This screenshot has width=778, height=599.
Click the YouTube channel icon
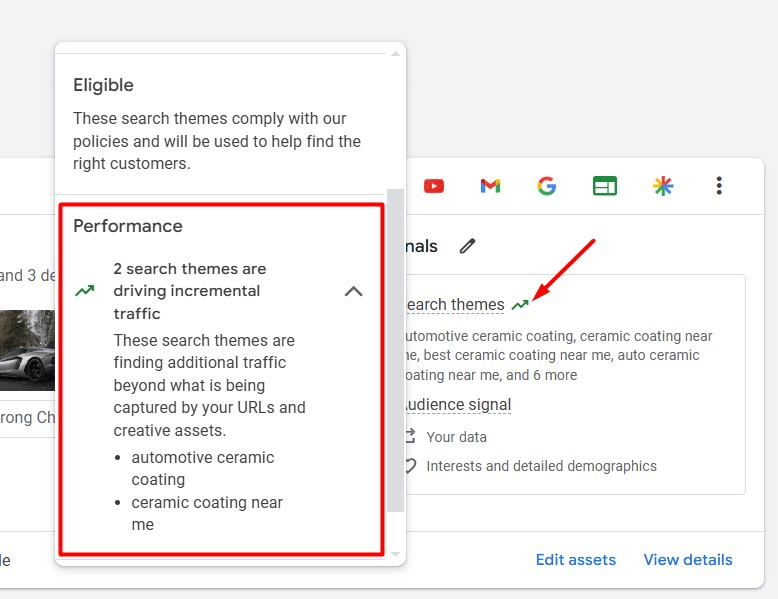(x=434, y=186)
